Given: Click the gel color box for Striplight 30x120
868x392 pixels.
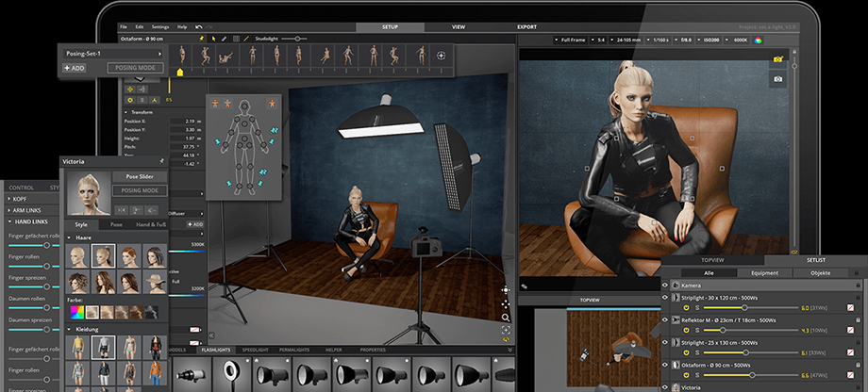Looking at the screenshot, I should pos(850,307).
